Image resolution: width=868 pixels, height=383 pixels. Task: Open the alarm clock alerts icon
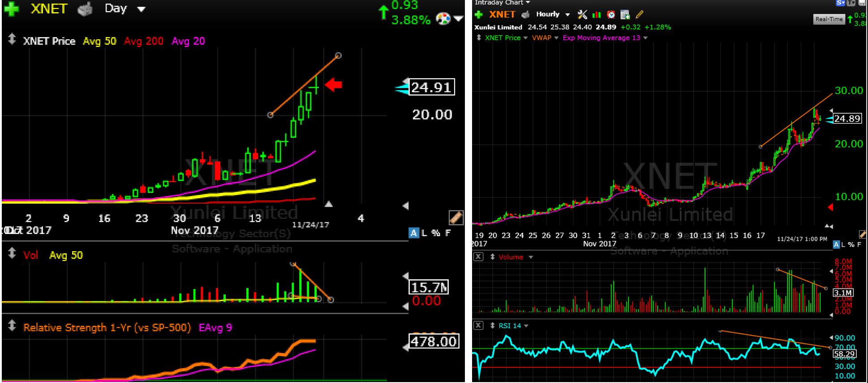[x=611, y=15]
